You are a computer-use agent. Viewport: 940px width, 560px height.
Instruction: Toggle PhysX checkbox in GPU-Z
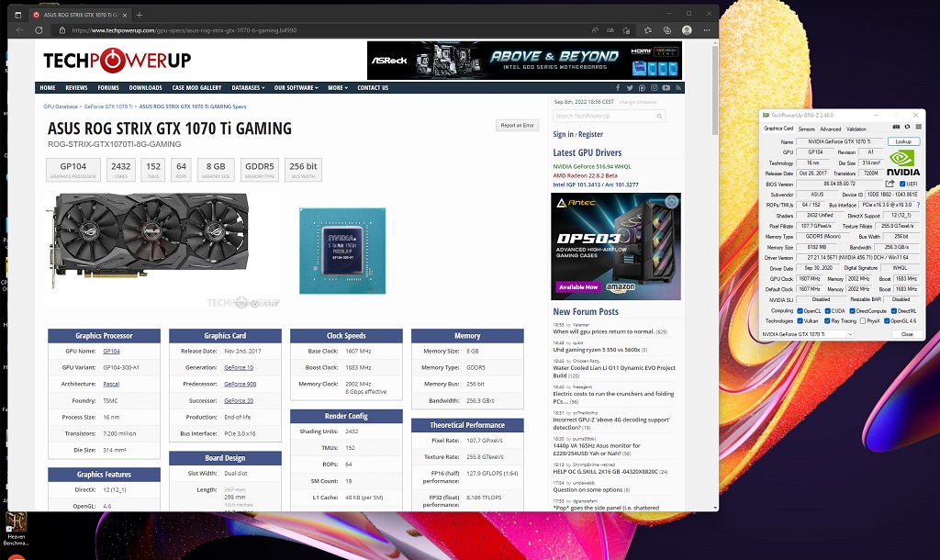coord(863,320)
